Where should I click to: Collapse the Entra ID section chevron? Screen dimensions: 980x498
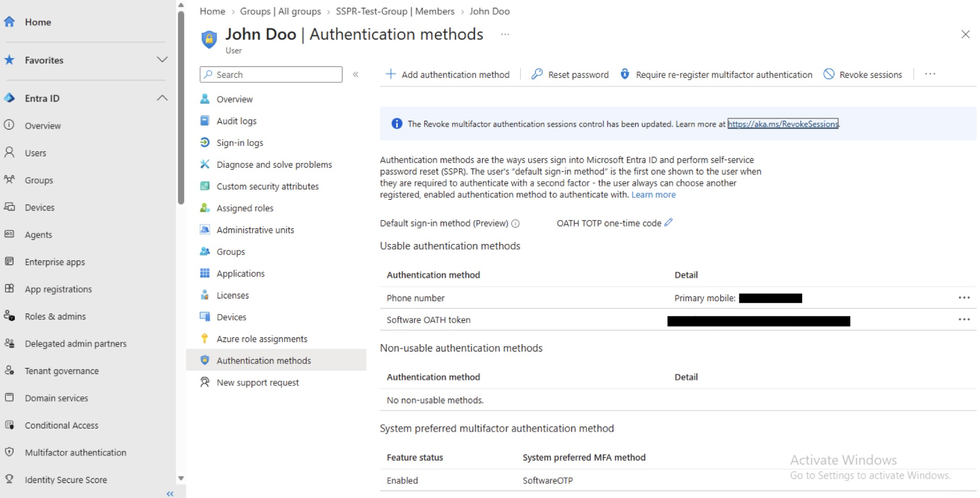point(162,98)
